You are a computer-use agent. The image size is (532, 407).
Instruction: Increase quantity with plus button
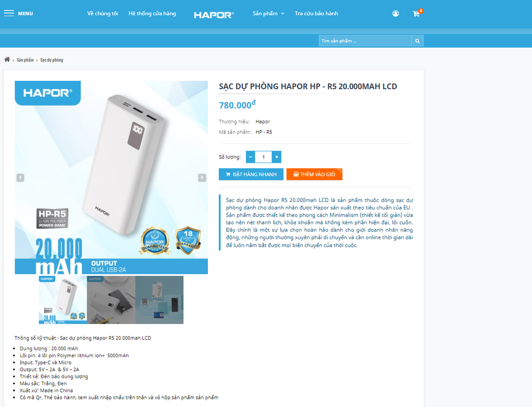point(277,157)
